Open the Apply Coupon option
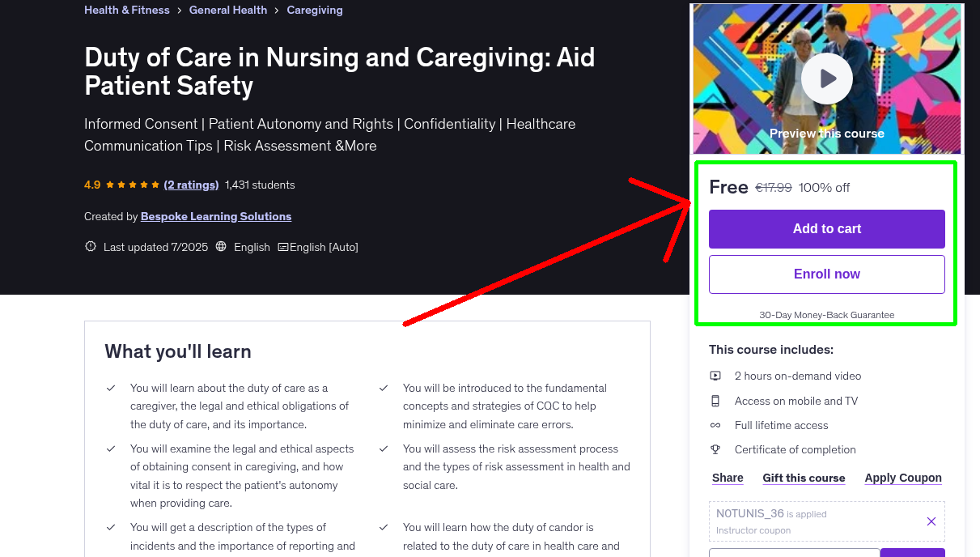The height and width of the screenshot is (557, 980). [902, 478]
